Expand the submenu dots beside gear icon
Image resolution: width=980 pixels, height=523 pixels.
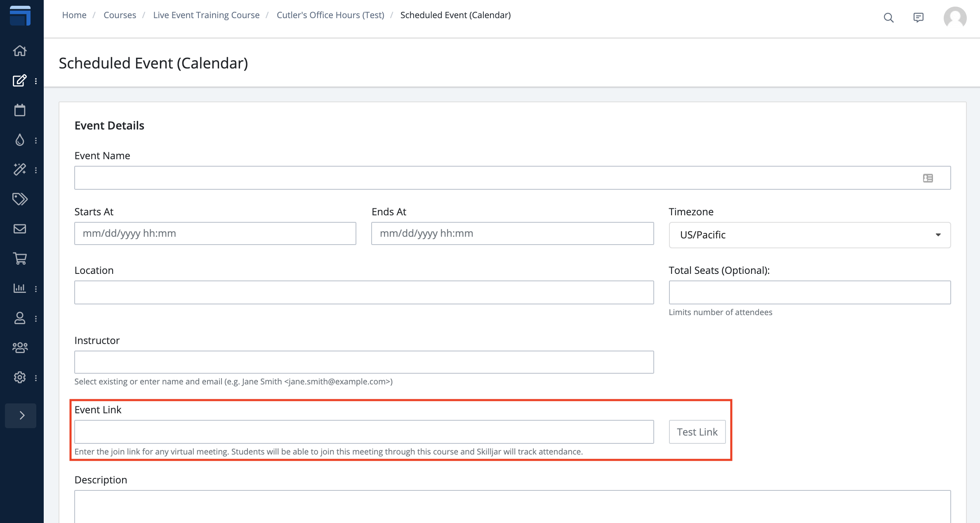36,378
